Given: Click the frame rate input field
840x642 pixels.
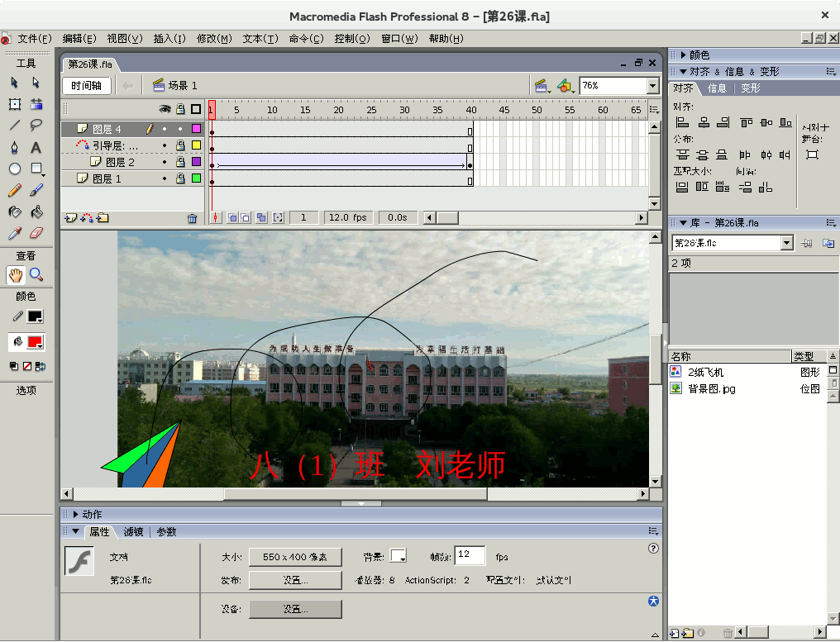Looking at the screenshot, I should (x=470, y=556).
